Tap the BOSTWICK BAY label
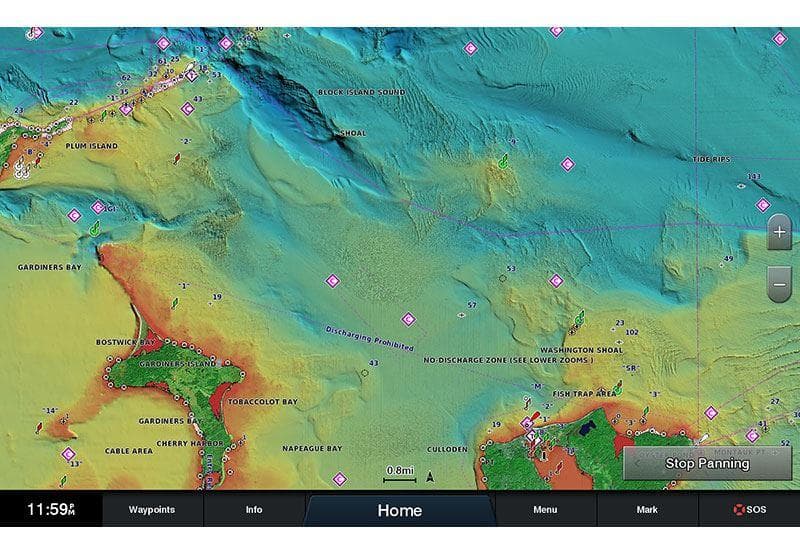Viewport: 800px width, 554px height. pos(125,342)
